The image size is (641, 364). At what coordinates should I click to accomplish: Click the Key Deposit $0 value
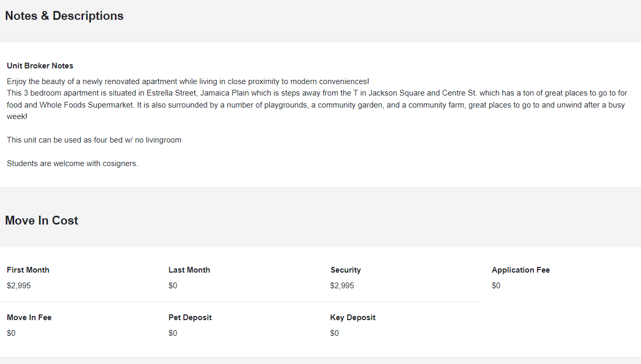point(335,333)
